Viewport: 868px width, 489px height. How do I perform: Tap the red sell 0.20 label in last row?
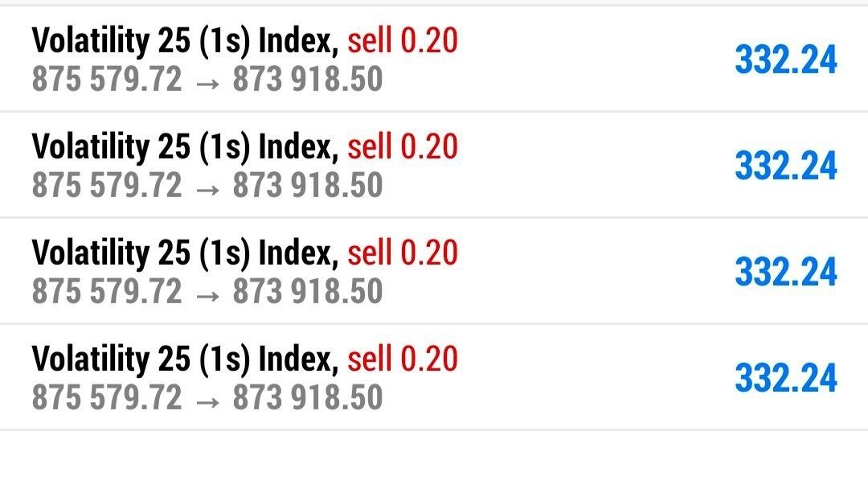pyautogui.click(x=403, y=360)
